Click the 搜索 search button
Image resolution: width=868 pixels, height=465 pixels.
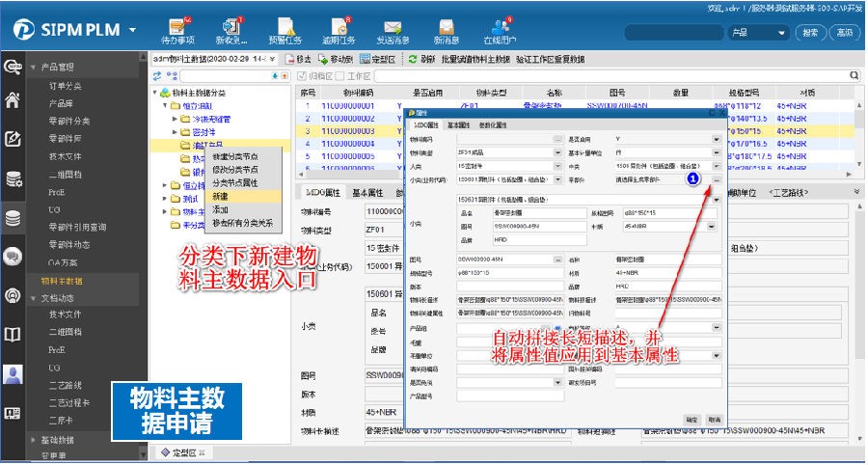(x=810, y=32)
